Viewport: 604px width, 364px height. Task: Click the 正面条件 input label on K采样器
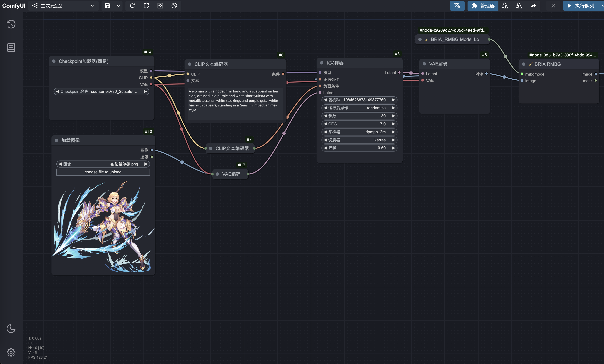pos(331,79)
